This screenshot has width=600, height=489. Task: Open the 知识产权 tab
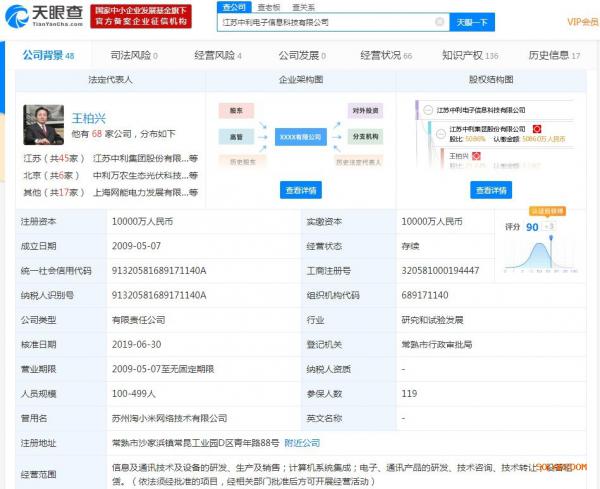(470, 55)
